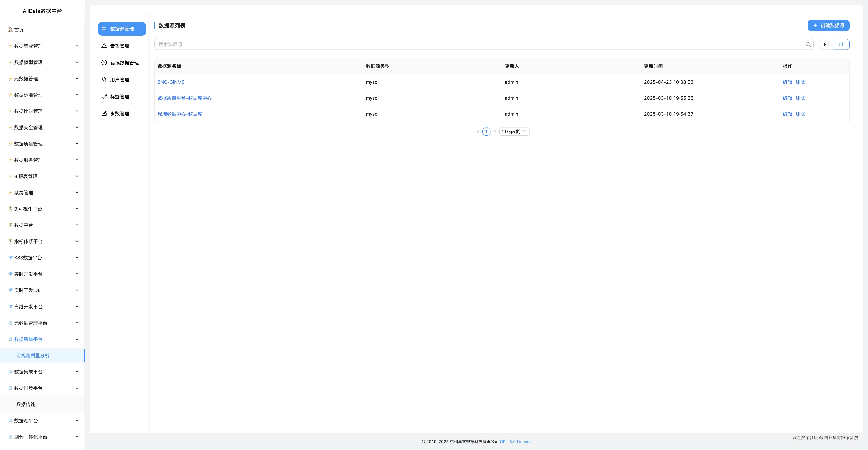Click the search magnifier icon
This screenshot has height=450, width=868.
point(808,44)
